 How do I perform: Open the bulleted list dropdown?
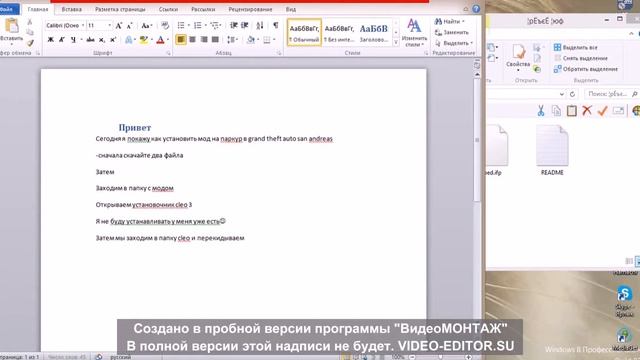tap(189, 26)
